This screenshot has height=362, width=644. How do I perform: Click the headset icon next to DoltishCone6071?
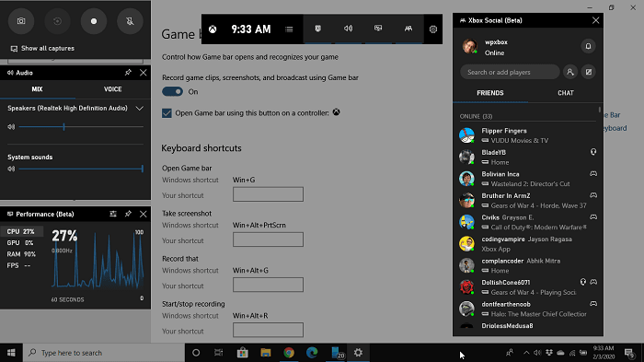tap(582, 282)
